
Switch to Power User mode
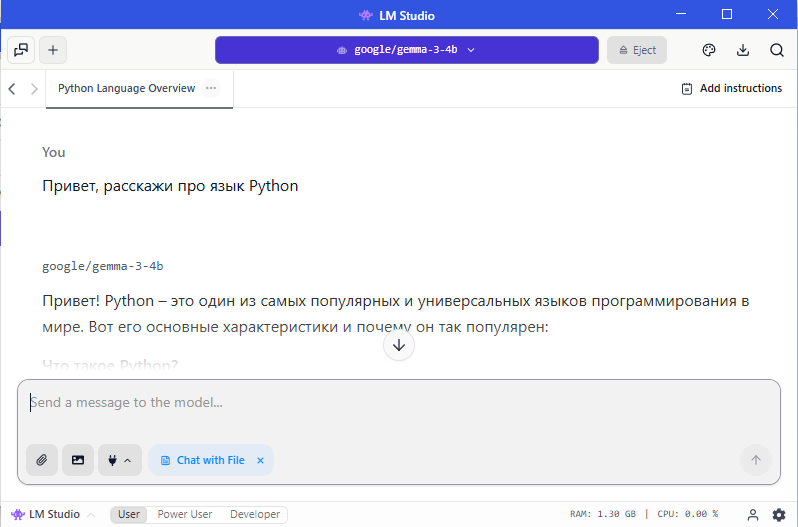point(185,515)
